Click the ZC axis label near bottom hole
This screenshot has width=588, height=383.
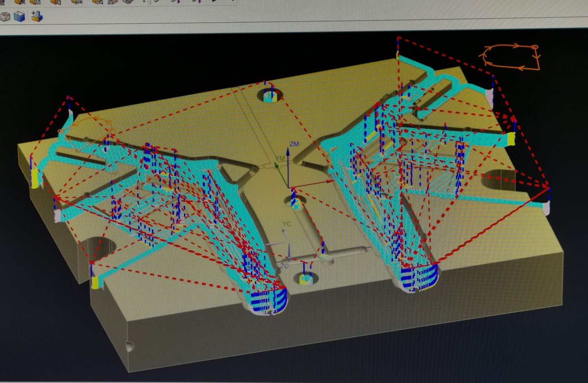click(284, 266)
